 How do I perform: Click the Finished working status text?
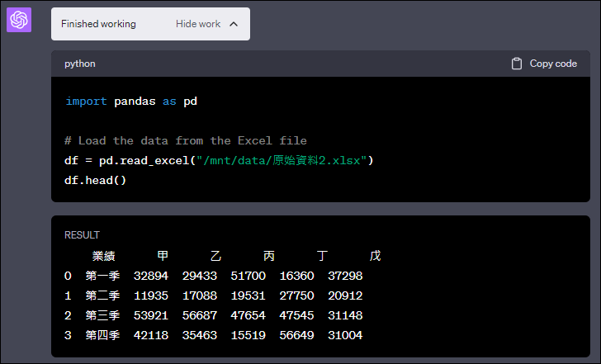click(x=98, y=24)
